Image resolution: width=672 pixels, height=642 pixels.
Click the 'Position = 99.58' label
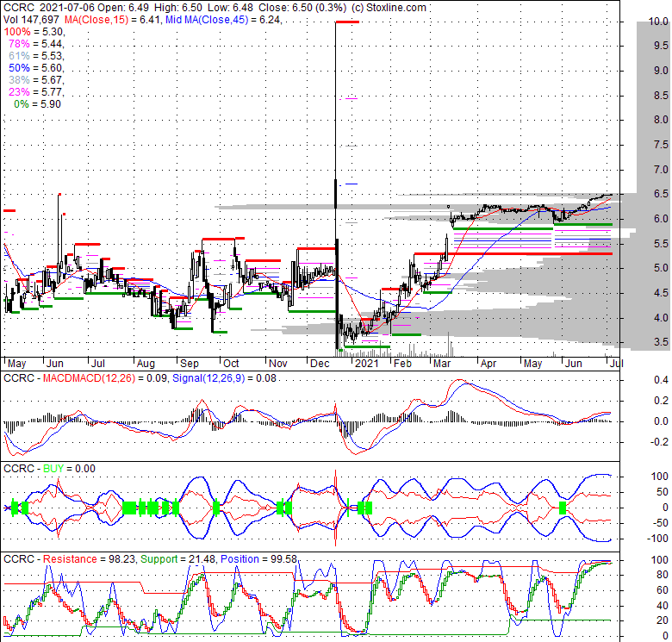[x=258, y=559]
